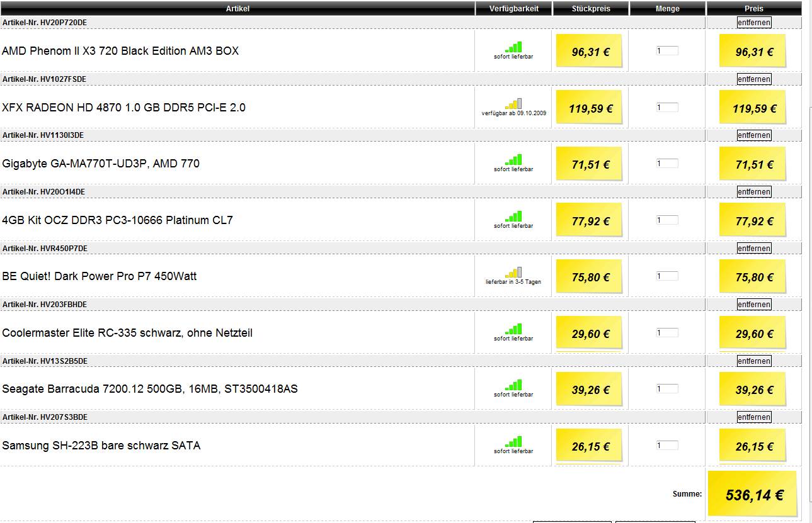The width and height of the screenshot is (812, 523).
Task: Click Artikel-Nr. HV1027FSDE label
Action: point(44,79)
